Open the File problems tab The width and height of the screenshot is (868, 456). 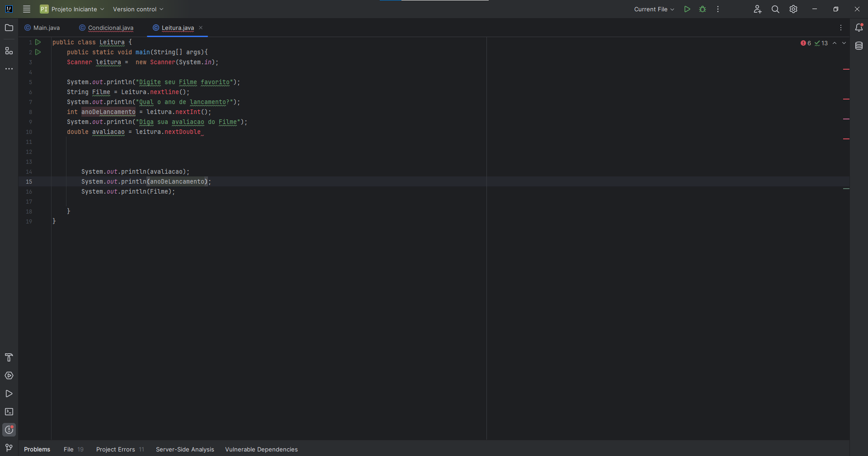pyautogui.click(x=74, y=449)
